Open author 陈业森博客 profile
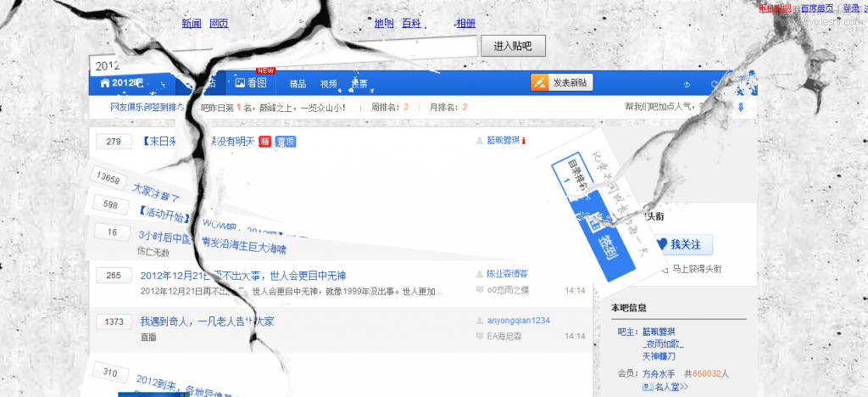Viewport: 868px width, 397px height. 507,273
